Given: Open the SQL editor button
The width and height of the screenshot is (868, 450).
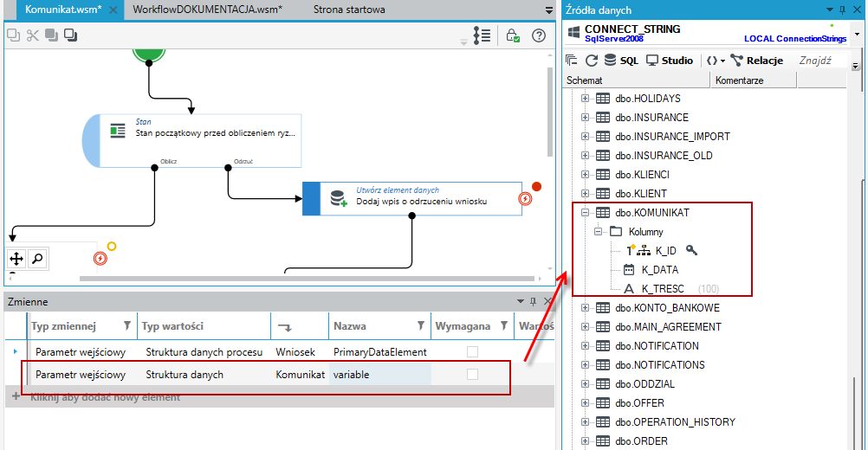Looking at the screenshot, I should [622, 61].
